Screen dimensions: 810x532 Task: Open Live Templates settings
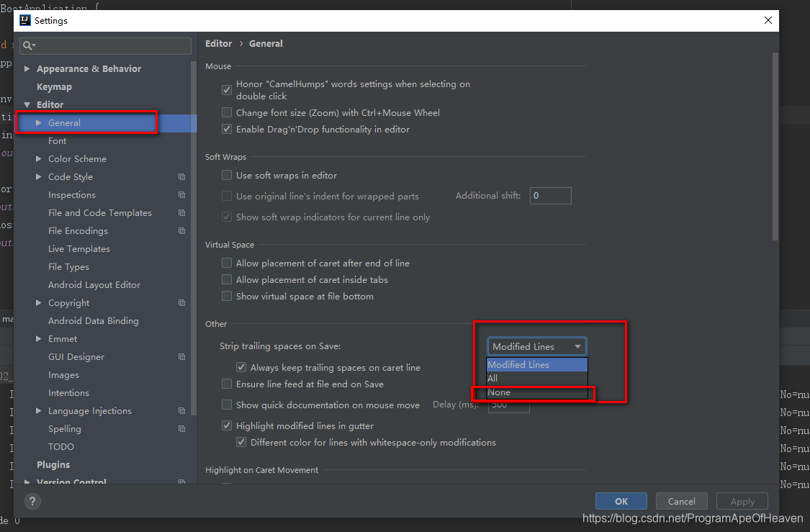click(79, 249)
